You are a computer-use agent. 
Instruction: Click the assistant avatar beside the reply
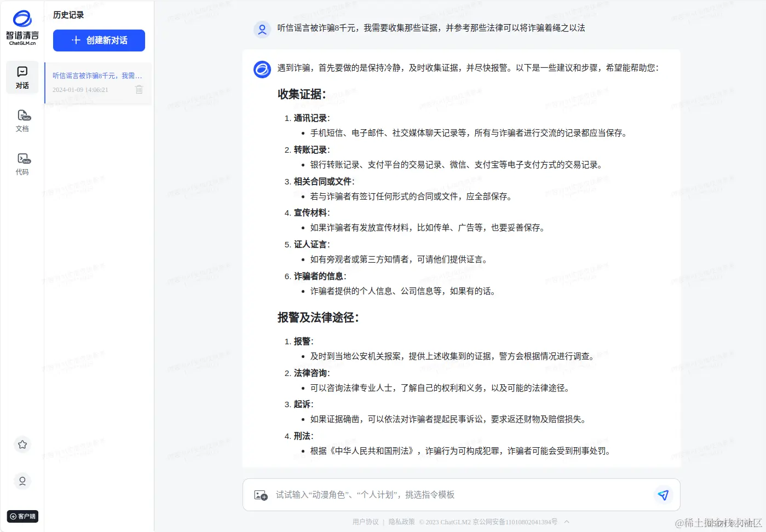(262, 70)
